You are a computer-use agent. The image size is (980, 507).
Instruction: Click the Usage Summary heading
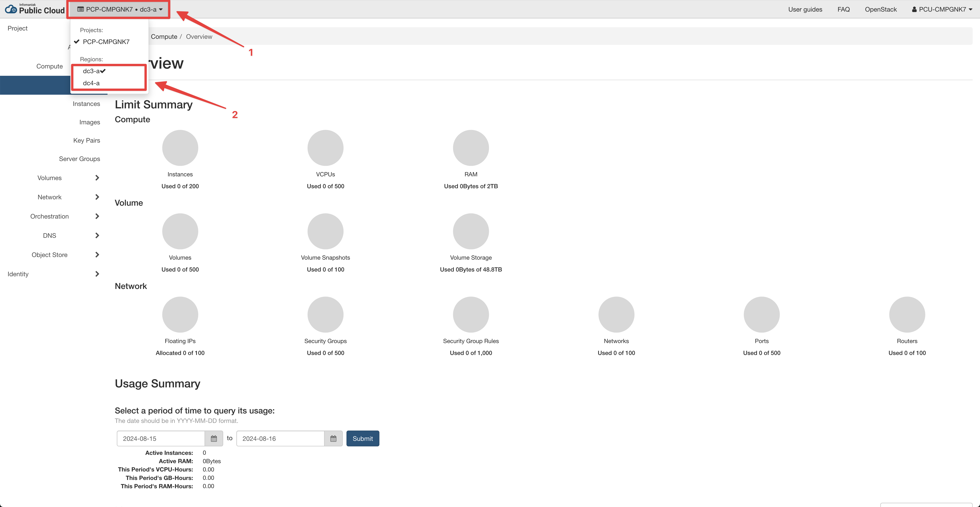158,384
